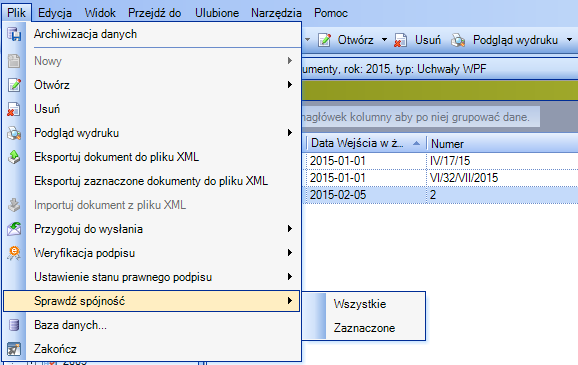
Task: Expand the Podgląd wydruku submenu arrow in the menu
Action: click(290, 133)
